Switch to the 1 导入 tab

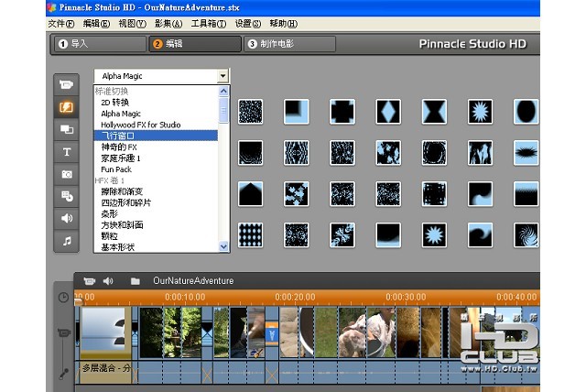(100, 44)
